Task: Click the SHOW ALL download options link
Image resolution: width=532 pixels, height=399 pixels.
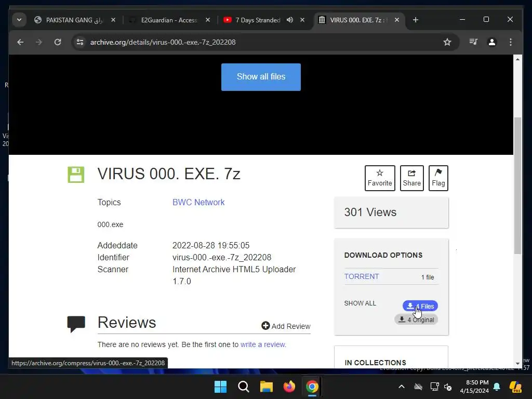Action: (x=360, y=303)
